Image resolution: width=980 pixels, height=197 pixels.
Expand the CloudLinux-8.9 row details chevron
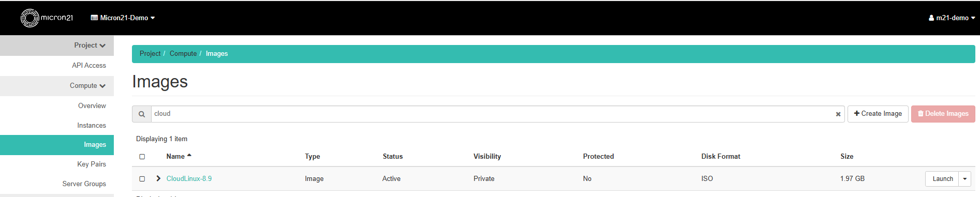point(158,178)
